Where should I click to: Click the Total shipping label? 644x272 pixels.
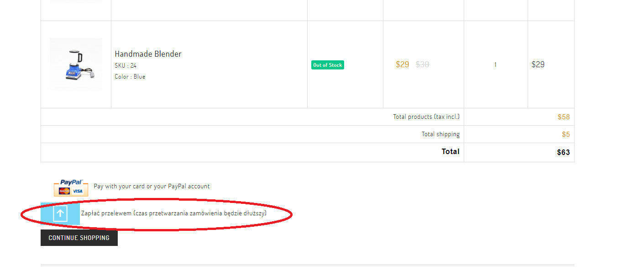click(440, 134)
